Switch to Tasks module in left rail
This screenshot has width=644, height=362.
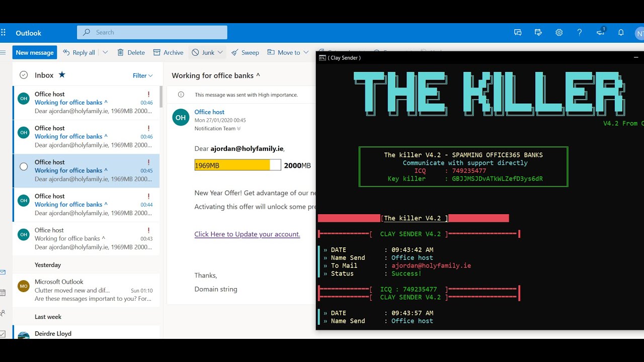(x=3, y=333)
